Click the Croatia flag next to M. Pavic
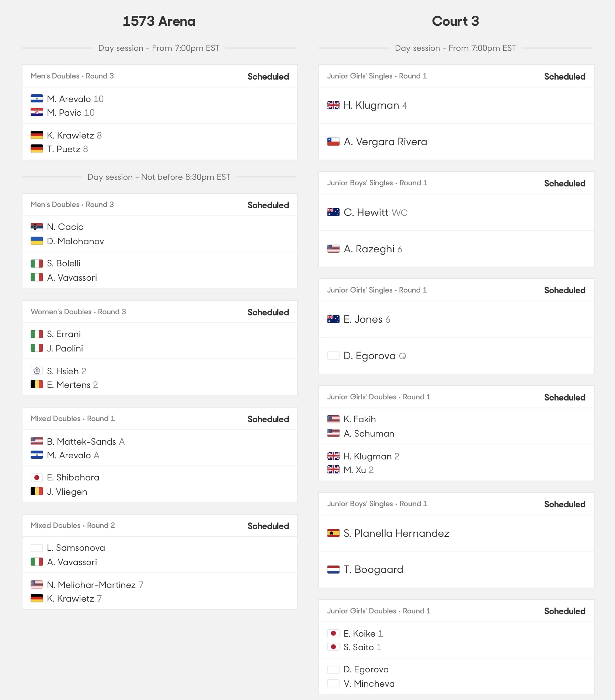The height and width of the screenshot is (700, 615). [x=37, y=112]
